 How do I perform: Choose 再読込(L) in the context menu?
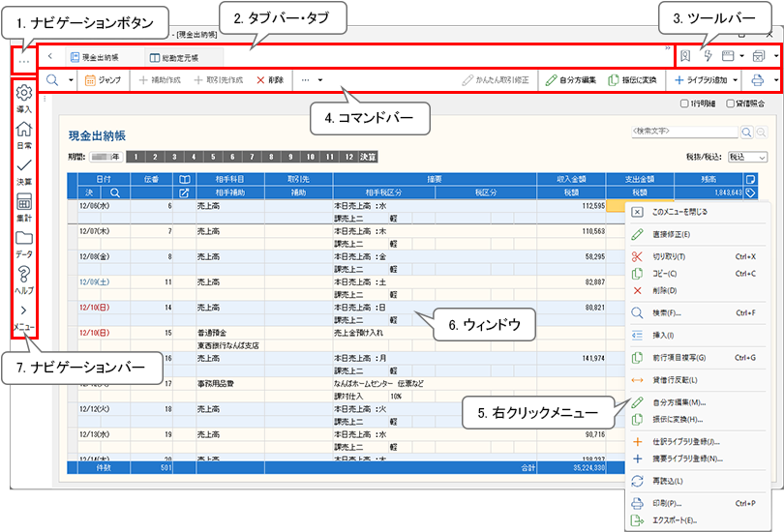696,481
